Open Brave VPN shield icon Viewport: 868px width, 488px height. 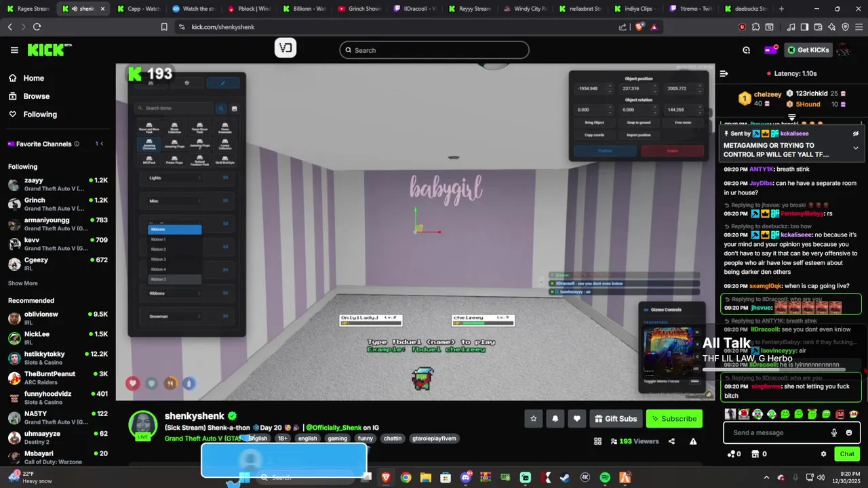[x=846, y=27]
